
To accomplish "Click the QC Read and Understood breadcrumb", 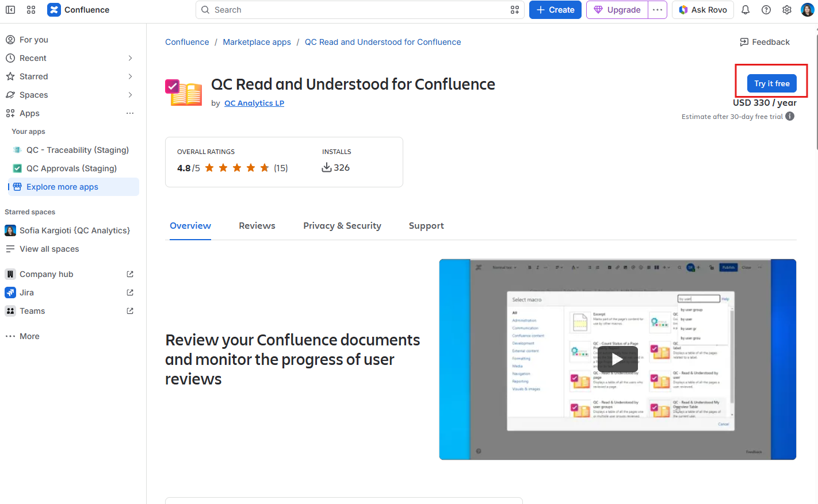I will pos(383,42).
